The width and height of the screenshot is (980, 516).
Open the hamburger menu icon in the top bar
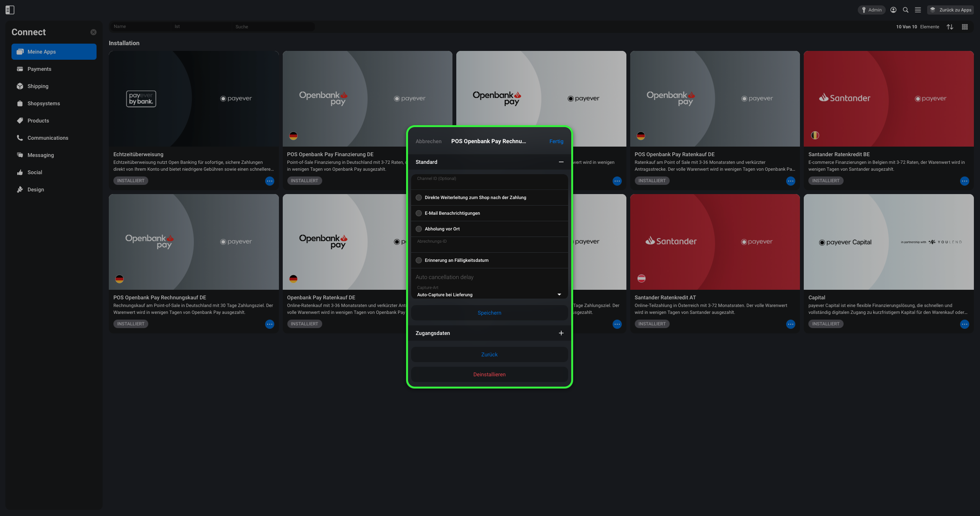tap(918, 10)
